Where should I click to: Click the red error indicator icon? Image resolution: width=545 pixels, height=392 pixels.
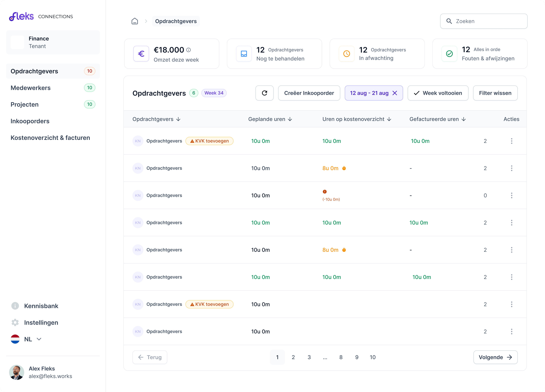(x=325, y=192)
